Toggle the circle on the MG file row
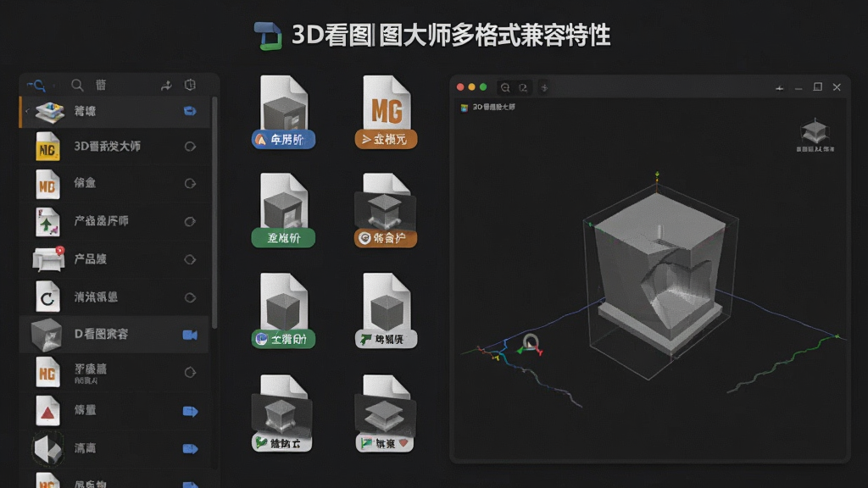Image resolution: width=868 pixels, height=488 pixels. (190, 184)
